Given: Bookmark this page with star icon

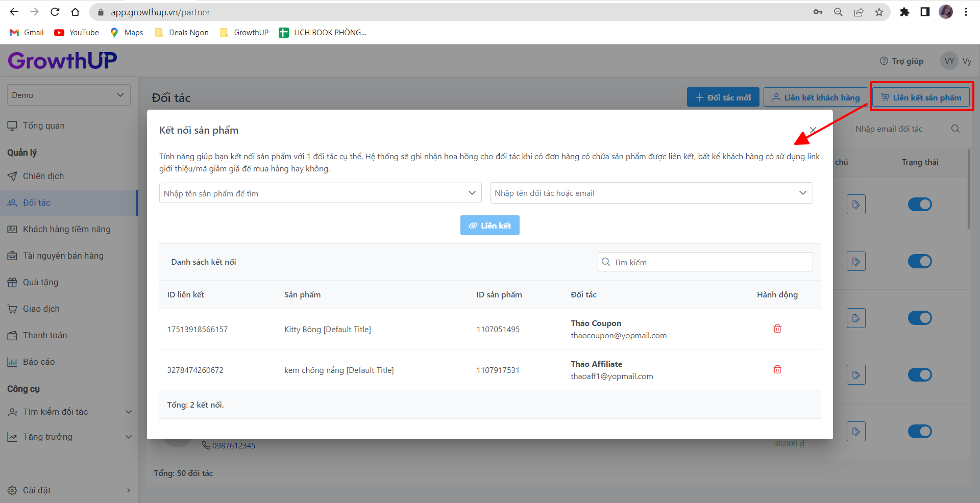Looking at the screenshot, I should pos(879,12).
